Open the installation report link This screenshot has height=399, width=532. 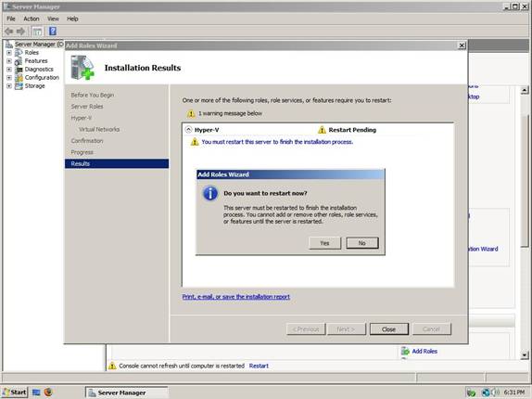(x=236, y=296)
